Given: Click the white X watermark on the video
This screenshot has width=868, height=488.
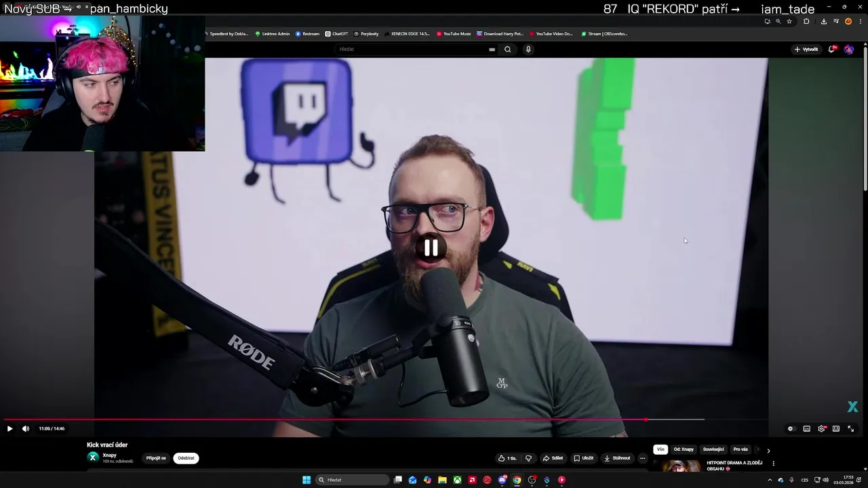Looking at the screenshot, I should click(x=852, y=407).
